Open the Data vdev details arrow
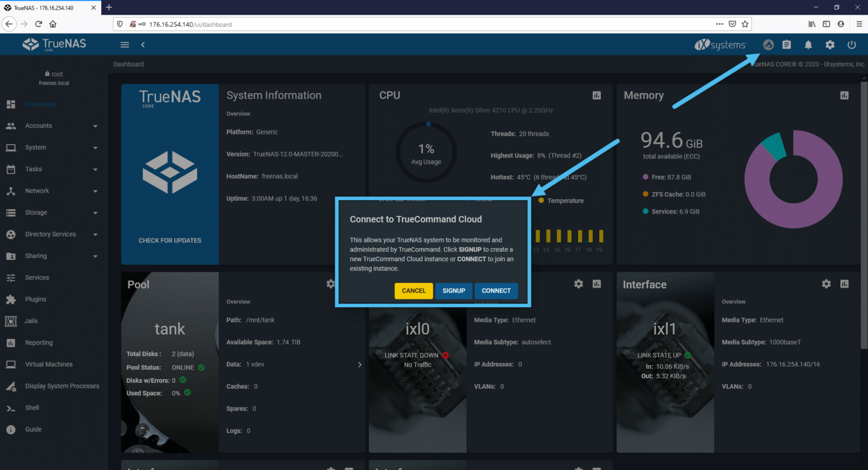The width and height of the screenshot is (868, 470). (359, 365)
